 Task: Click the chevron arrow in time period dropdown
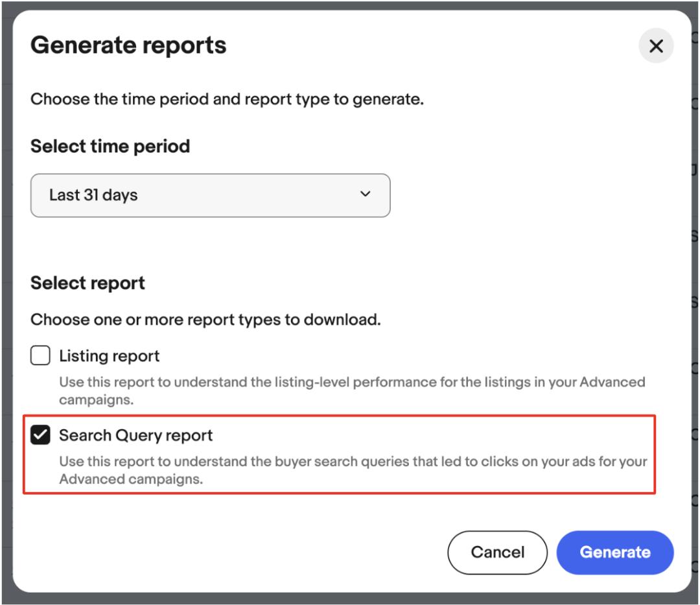click(x=365, y=195)
